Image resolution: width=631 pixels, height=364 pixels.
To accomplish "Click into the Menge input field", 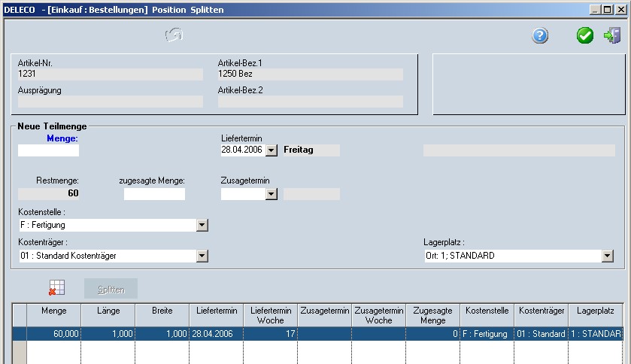I will point(48,150).
